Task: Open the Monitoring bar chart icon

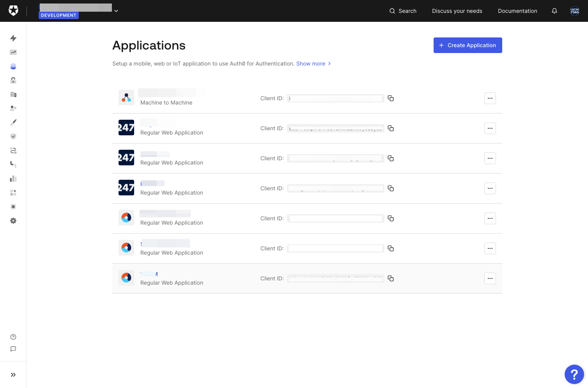Action: click(13, 179)
